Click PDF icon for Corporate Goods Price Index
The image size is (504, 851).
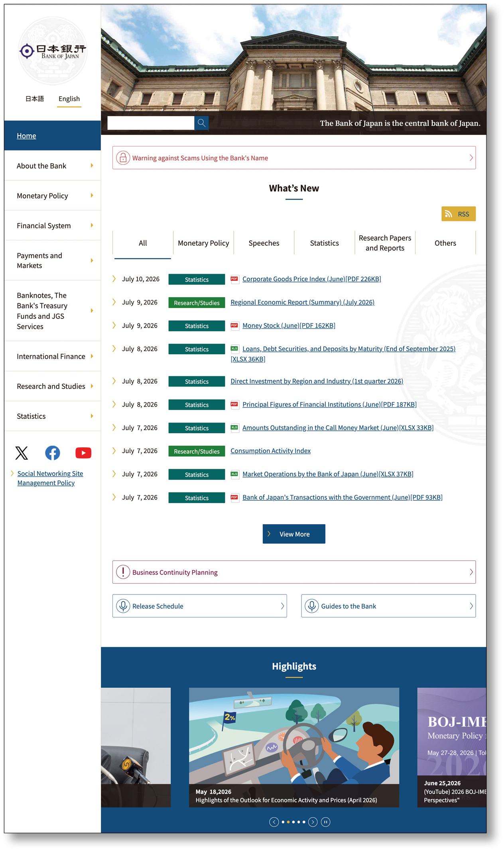coord(234,279)
